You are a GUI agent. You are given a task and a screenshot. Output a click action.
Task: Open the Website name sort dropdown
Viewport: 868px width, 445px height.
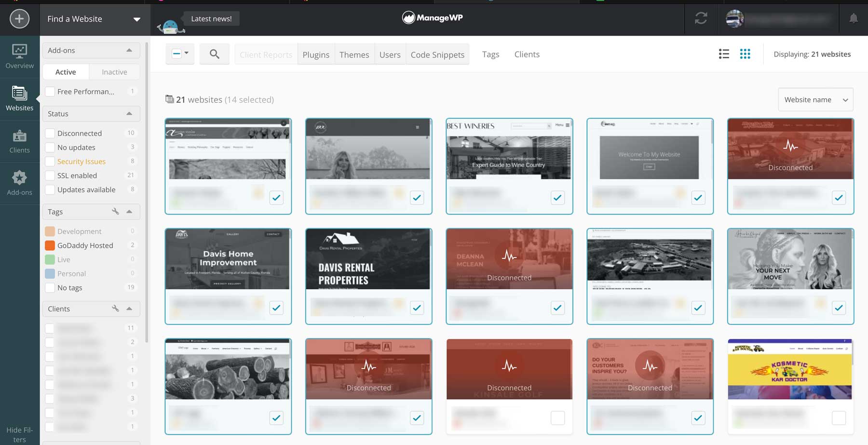815,99
